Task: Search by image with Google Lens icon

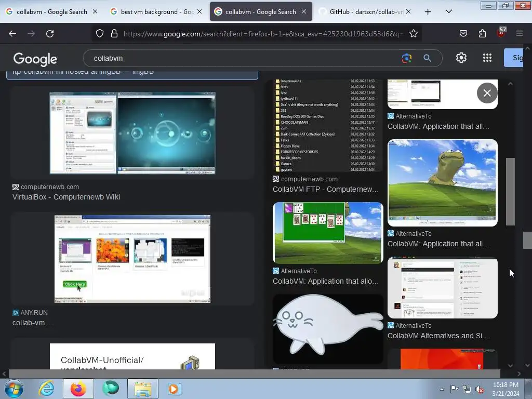Action: click(406, 58)
